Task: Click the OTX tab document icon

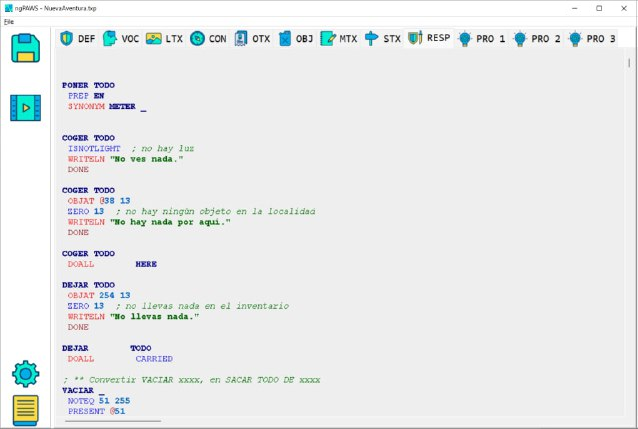Action: pyautogui.click(x=241, y=39)
